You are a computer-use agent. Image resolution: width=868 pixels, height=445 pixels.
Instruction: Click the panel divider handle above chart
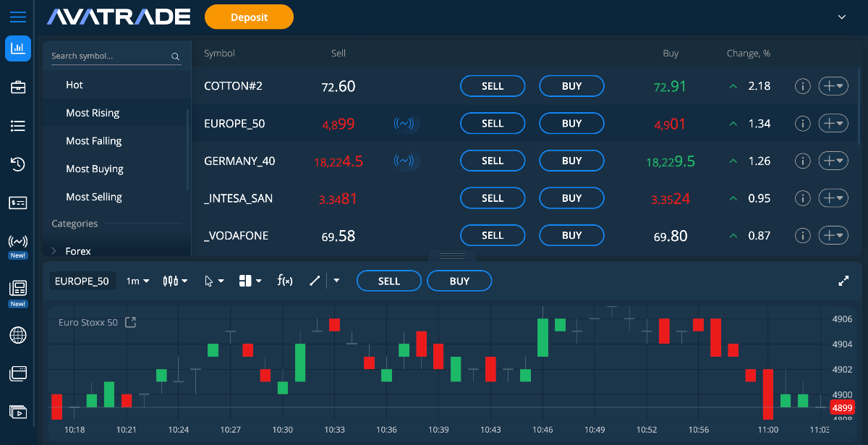454,255
